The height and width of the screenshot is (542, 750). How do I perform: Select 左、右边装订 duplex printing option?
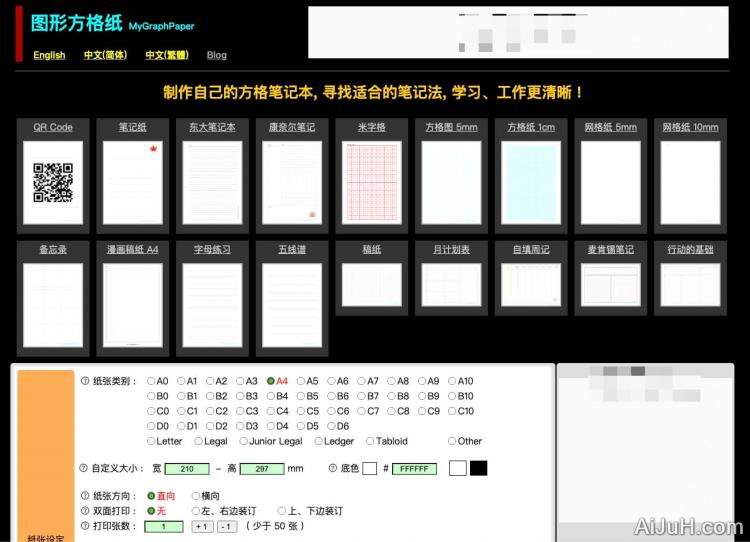(195, 511)
